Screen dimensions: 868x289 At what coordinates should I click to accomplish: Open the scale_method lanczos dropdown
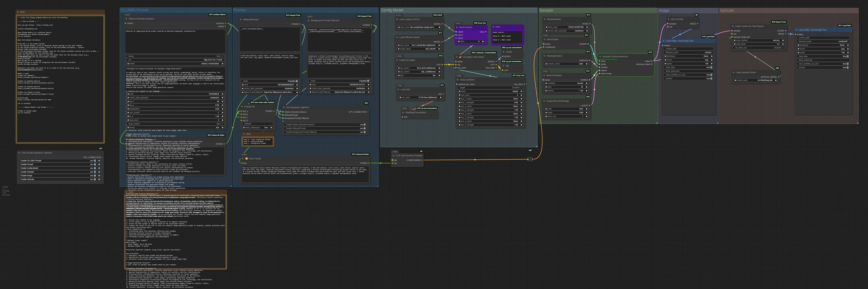click(x=759, y=40)
